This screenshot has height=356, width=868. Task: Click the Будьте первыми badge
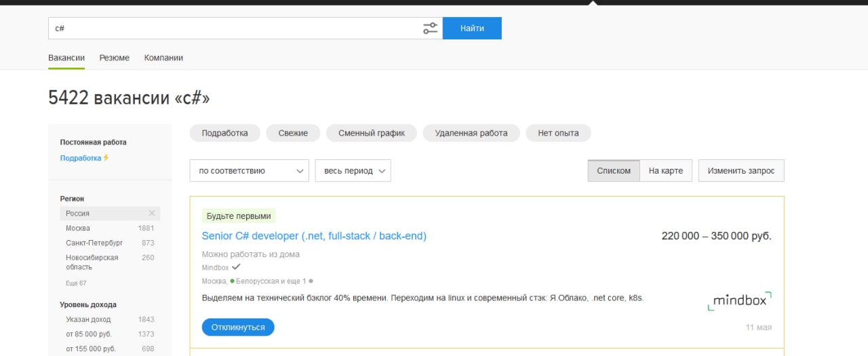tap(239, 216)
